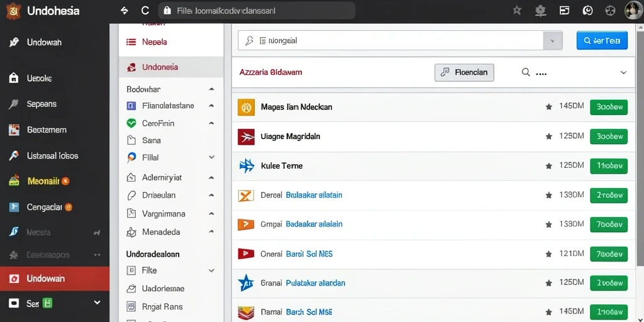Screen dimensions: 644x322
Task: Click the search input field
Action: 391,41
